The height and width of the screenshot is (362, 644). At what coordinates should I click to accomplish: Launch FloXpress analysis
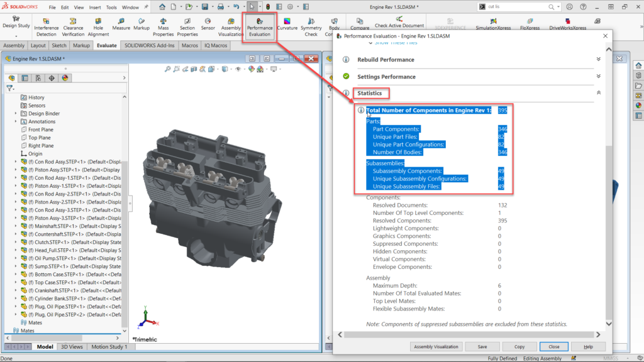coord(530,25)
